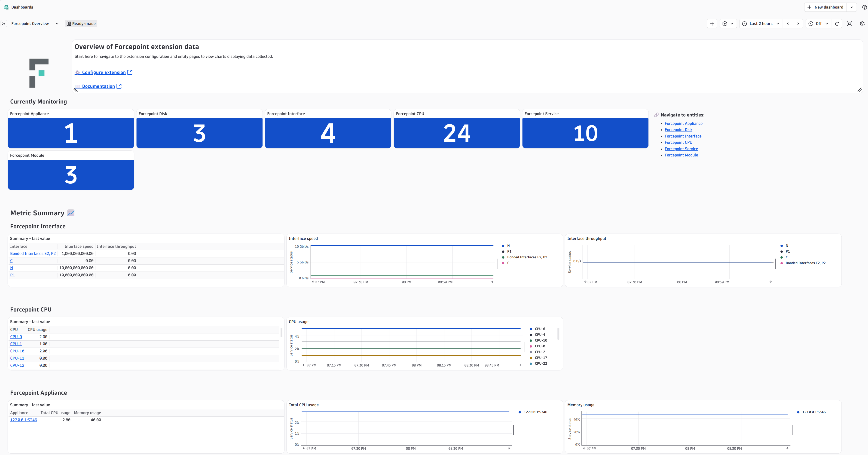The image size is (868, 455).
Task: Open the Forcepoint Interface tile showing 4
Action: (x=328, y=129)
